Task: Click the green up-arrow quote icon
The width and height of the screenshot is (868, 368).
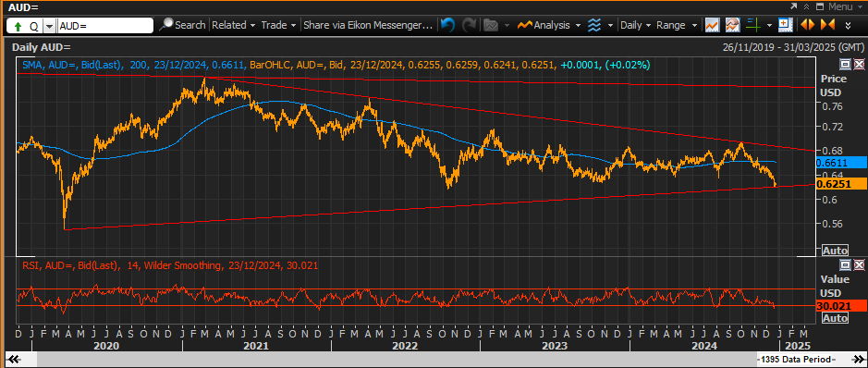Action: point(18,26)
